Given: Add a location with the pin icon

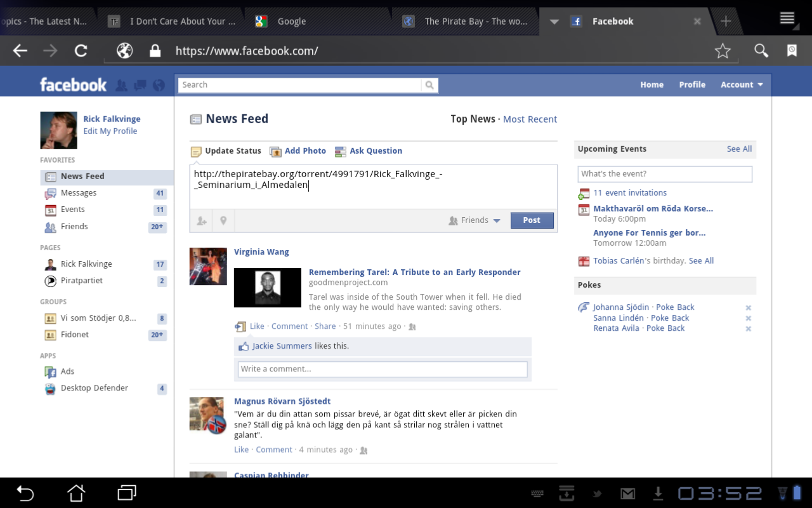Looking at the screenshot, I should (x=223, y=220).
